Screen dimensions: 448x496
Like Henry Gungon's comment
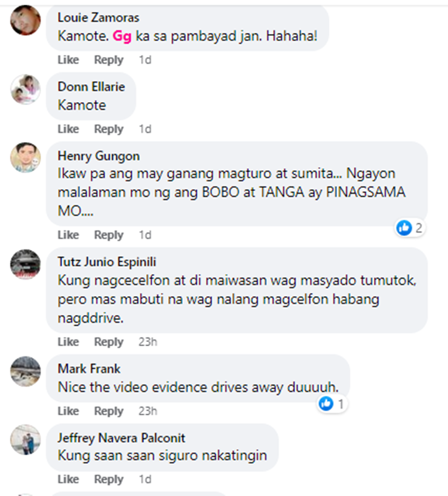click(68, 235)
